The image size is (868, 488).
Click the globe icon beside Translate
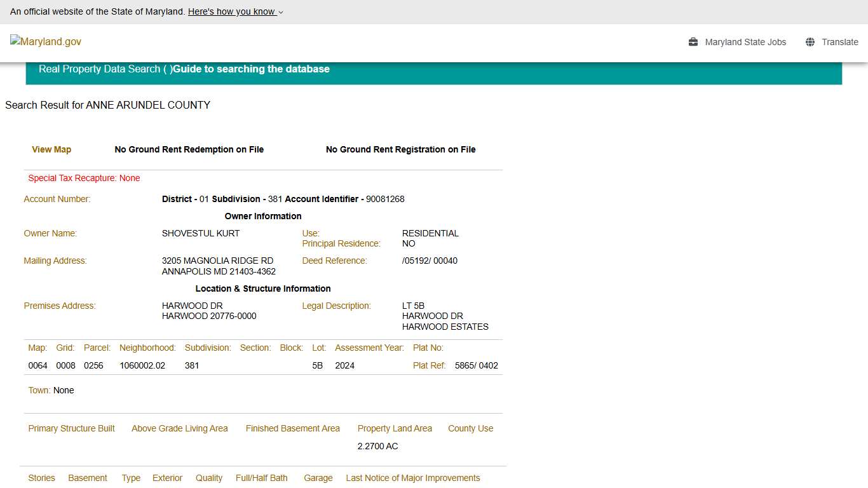810,42
